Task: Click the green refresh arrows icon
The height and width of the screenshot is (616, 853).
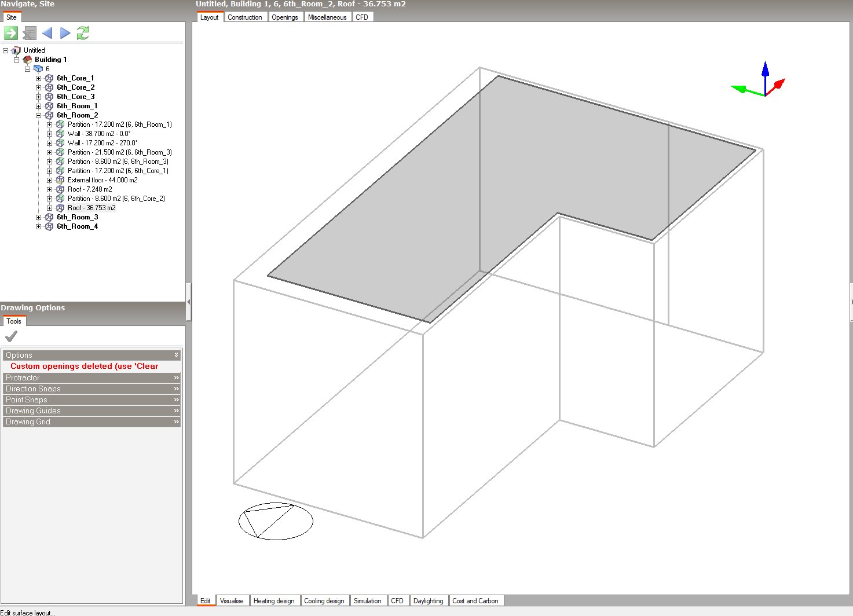Action: pos(83,33)
